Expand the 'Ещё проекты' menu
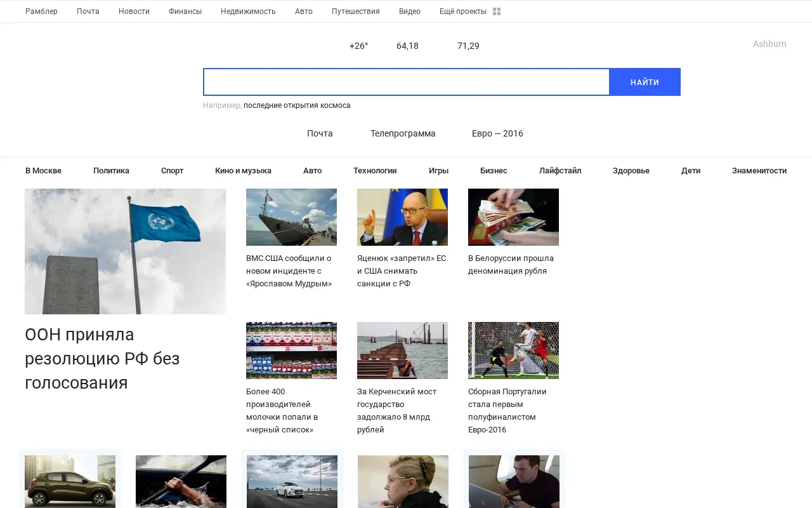812x508 pixels. (x=463, y=11)
